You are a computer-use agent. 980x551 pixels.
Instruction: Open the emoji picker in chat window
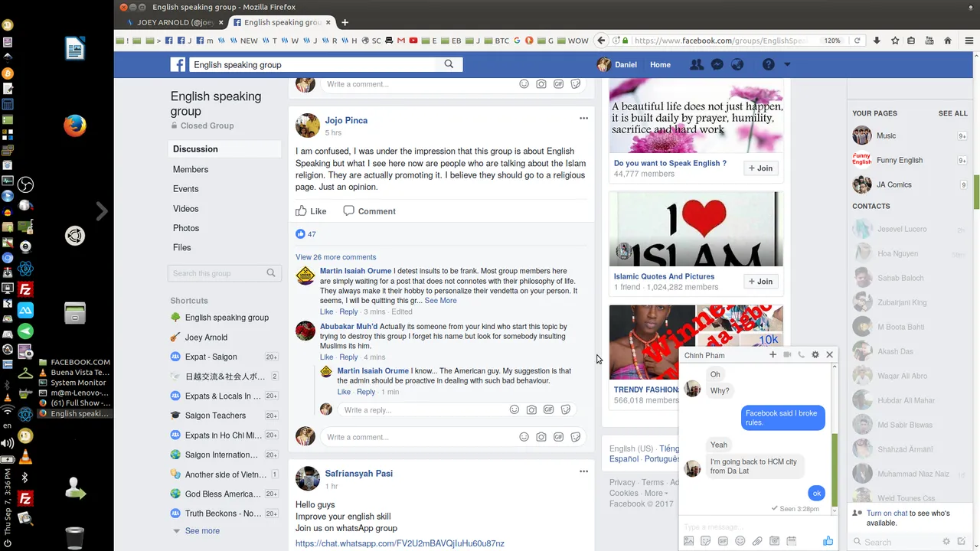[x=740, y=541]
